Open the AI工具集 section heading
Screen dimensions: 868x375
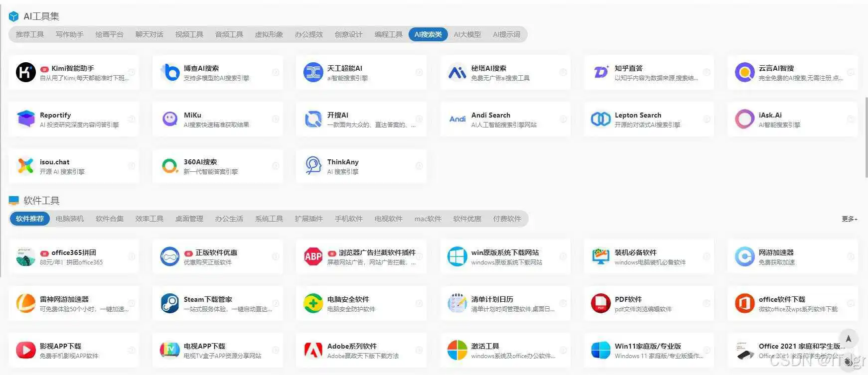(41, 16)
